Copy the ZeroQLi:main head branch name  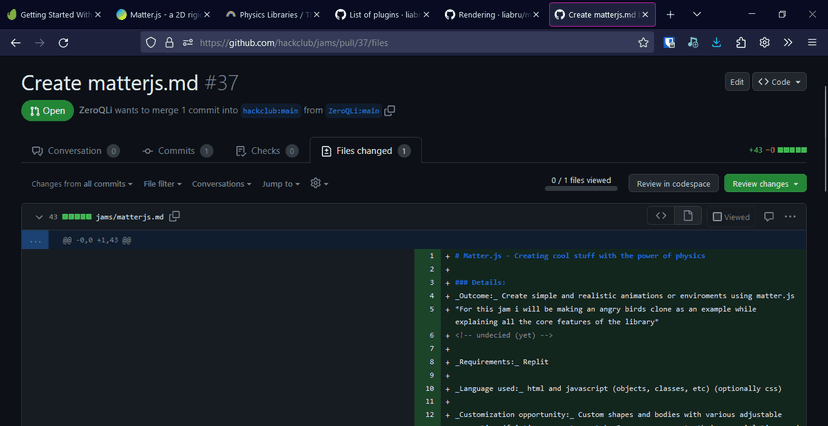390,111
